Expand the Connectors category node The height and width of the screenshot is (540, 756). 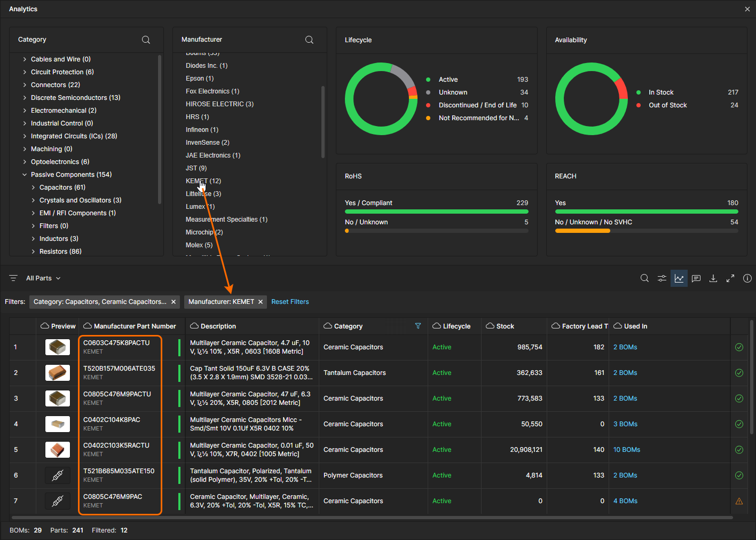tap(25, 85)
